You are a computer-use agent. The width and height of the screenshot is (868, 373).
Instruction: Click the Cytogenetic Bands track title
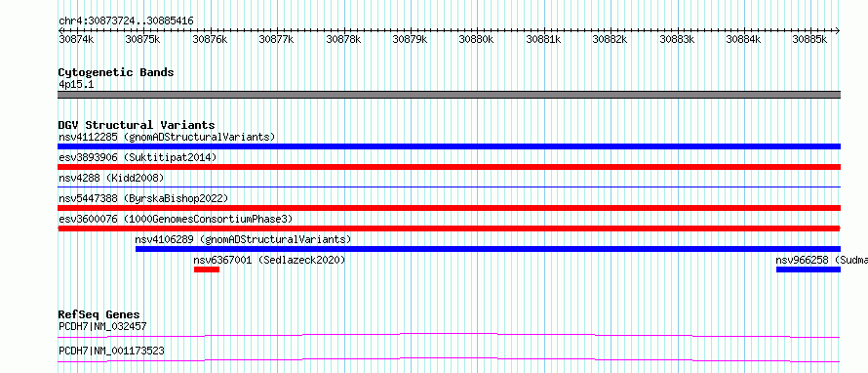click(x=116, y=72)
